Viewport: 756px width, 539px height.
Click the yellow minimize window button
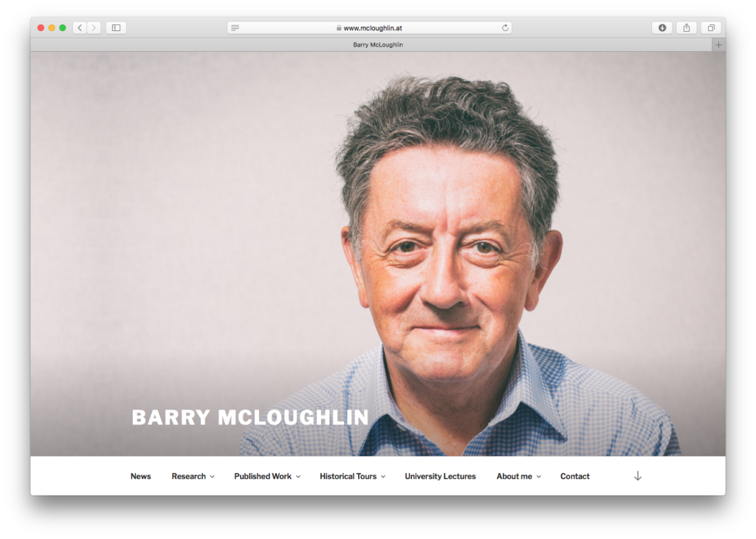point(52,28)
